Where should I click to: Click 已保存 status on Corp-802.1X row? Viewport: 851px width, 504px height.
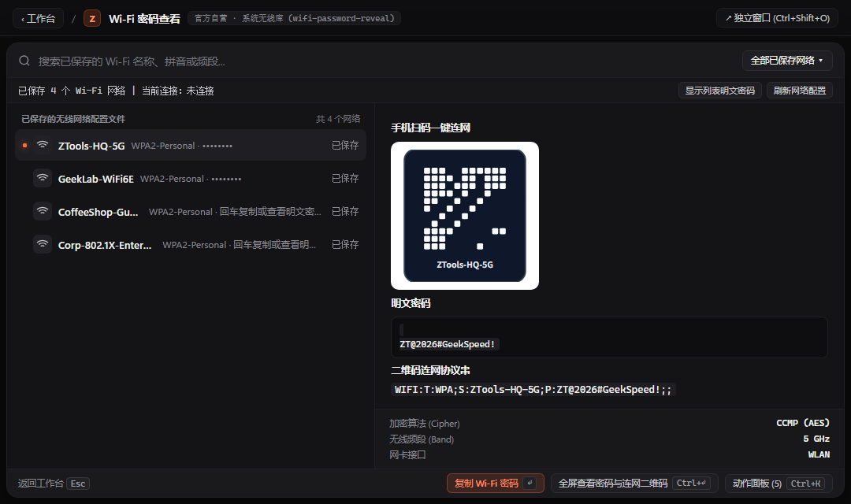[345, 244]
